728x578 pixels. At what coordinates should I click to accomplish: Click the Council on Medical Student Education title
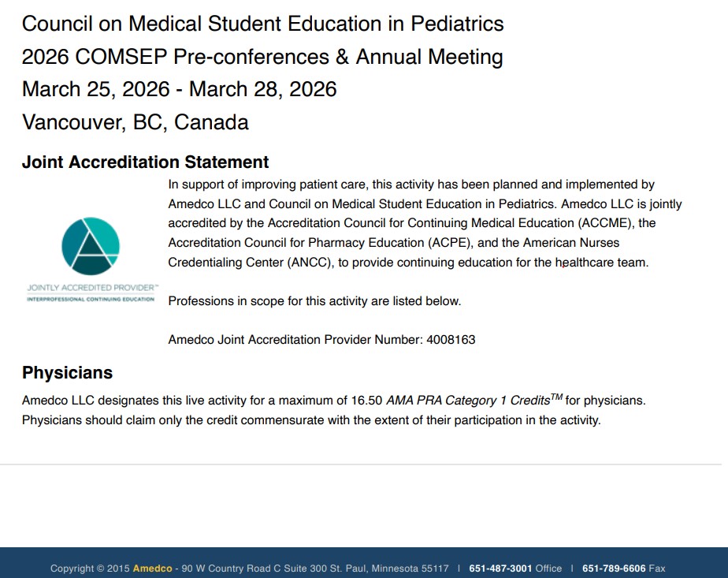pyautogui.click(x=262, y=24)
